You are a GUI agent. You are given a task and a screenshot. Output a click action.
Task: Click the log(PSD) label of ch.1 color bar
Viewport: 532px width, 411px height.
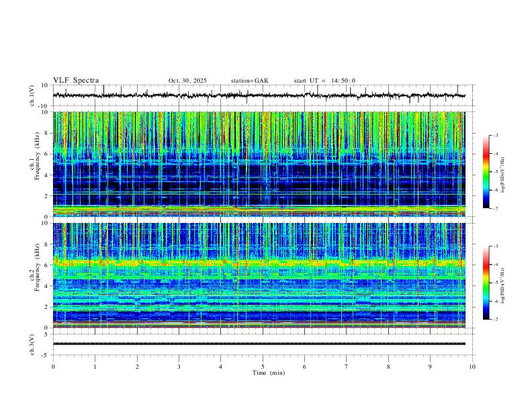(x=502, y=175)
